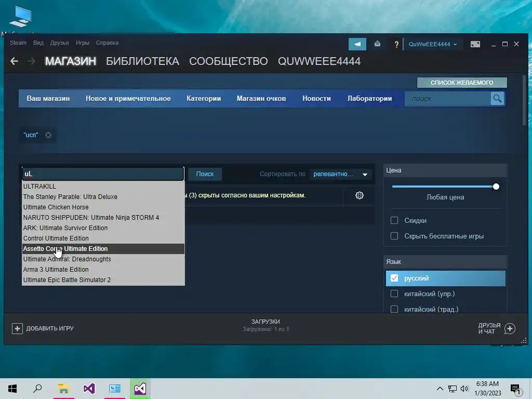Show hidden tray icons chevron
The width and height of the screenshot is (532, 399).
tap(440, 389)
